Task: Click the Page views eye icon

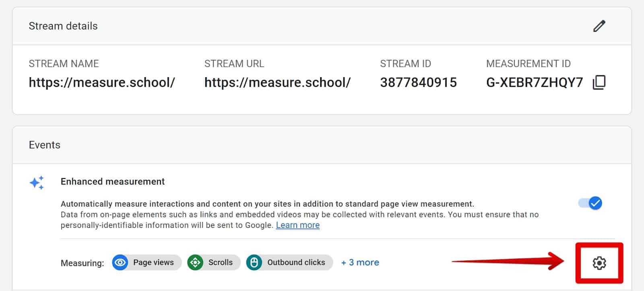Action: point(120,263)
